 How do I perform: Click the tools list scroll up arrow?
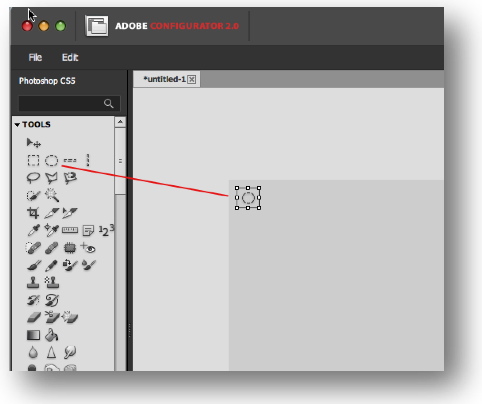pos(120,122)
